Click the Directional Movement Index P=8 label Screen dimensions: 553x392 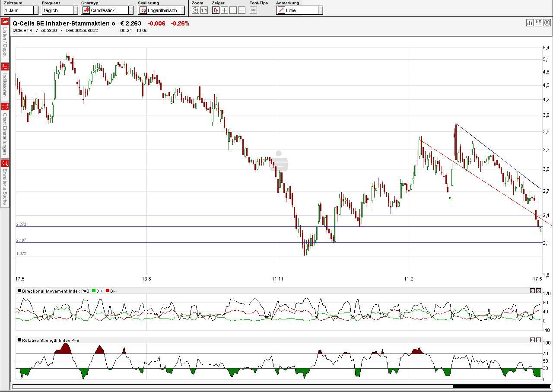(x=56, y=291)
